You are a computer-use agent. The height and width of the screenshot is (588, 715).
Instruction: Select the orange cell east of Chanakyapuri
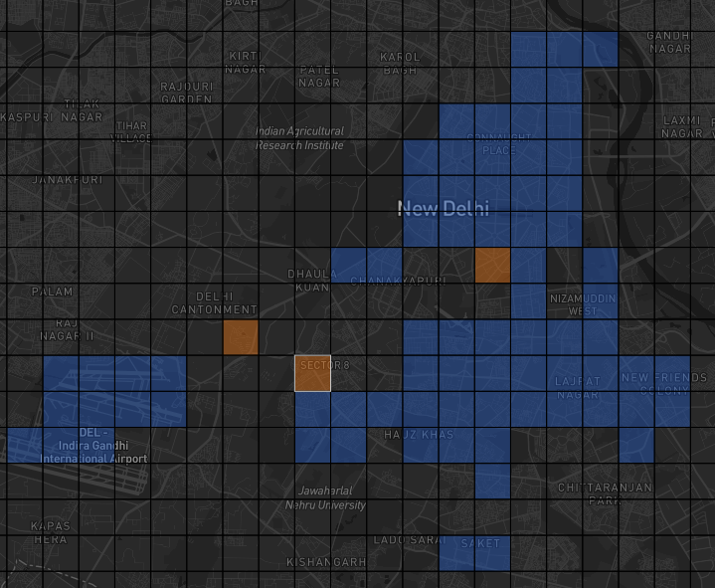pyautogui.click(x=492, y=265)
